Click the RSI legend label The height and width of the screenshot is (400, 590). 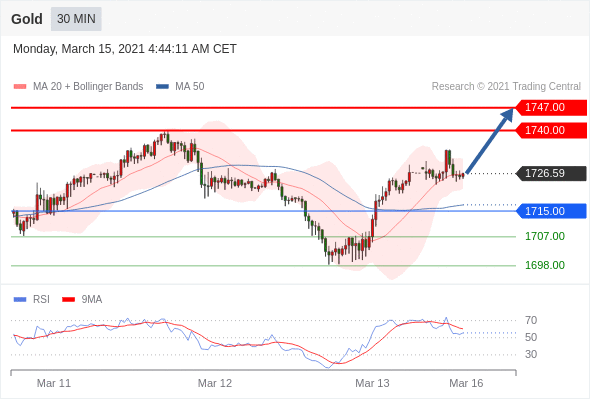click(x=41, y=300)
